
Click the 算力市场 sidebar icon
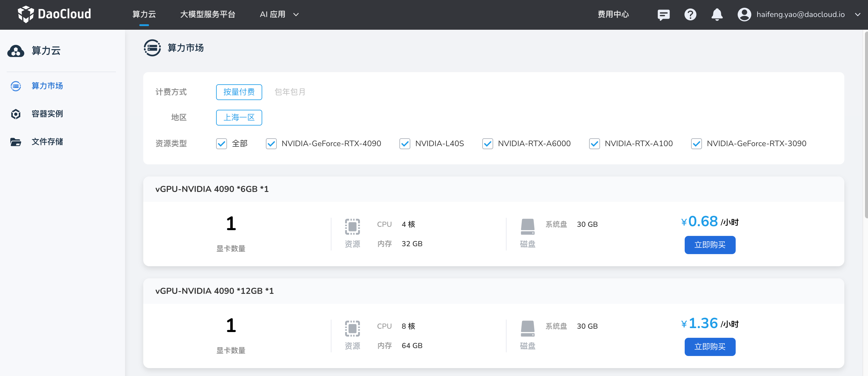[15, 86]
